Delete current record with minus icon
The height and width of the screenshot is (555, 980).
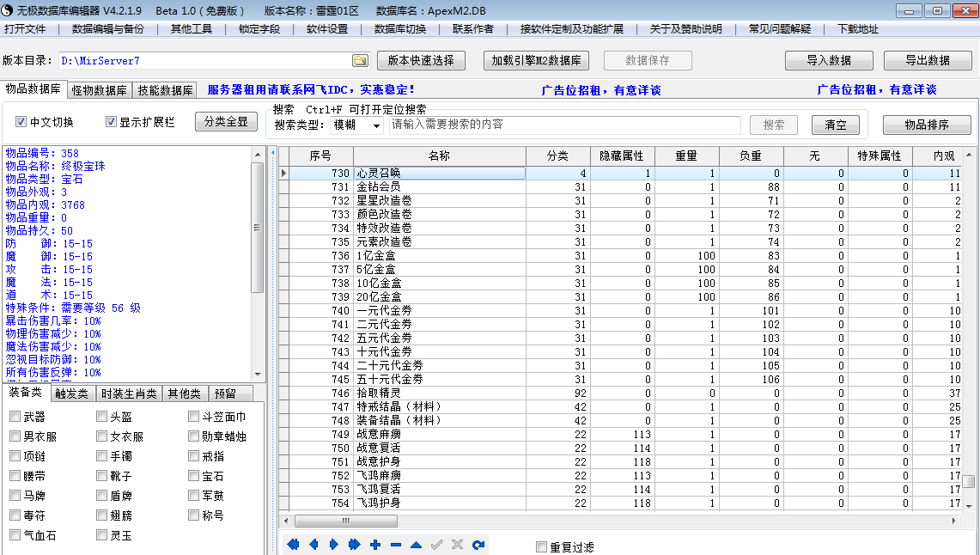point(396,545)
